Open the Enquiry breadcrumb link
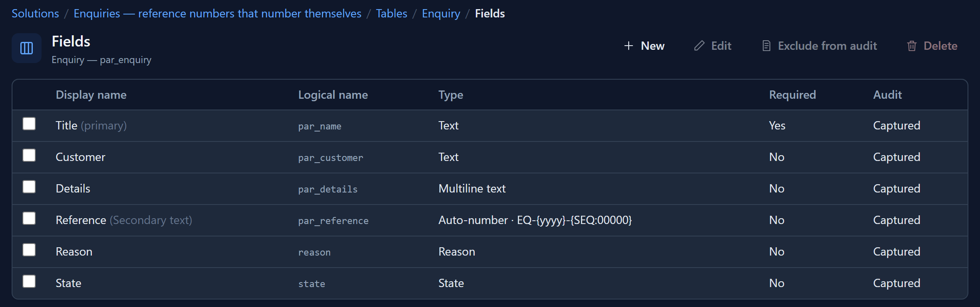 point(441,14)
